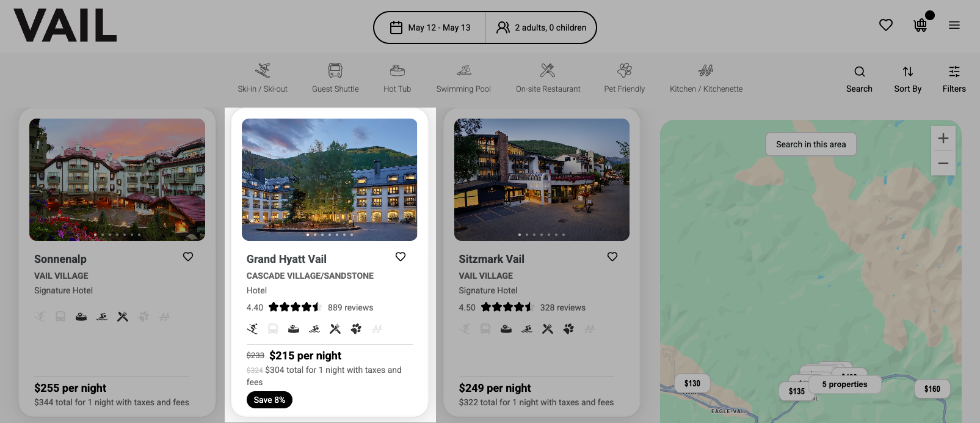Viewport: 980px width, 423px height.
Task: Favorite the Sonnenalp listing heart
Action: [x=188, y=257]
